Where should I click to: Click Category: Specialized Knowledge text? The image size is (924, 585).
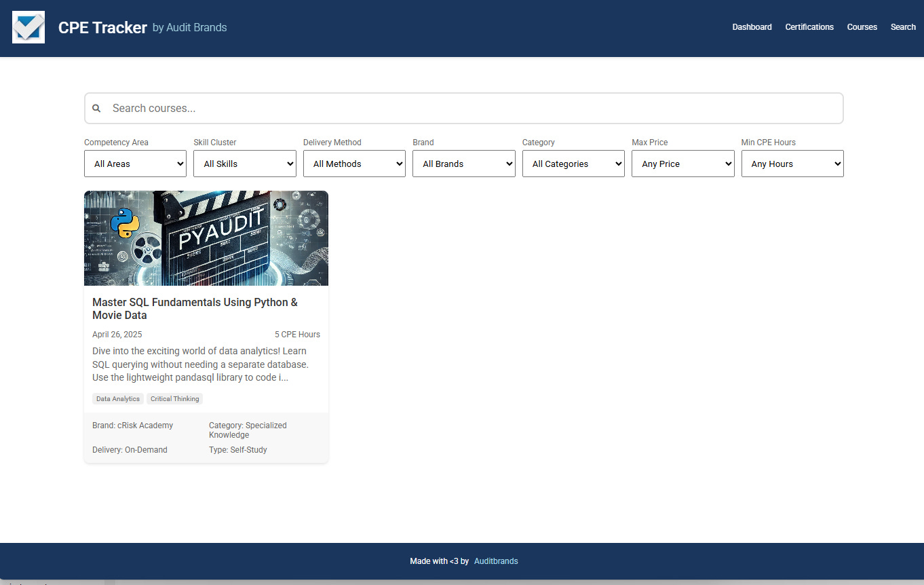pyautogui.click(x=248, y=430)
